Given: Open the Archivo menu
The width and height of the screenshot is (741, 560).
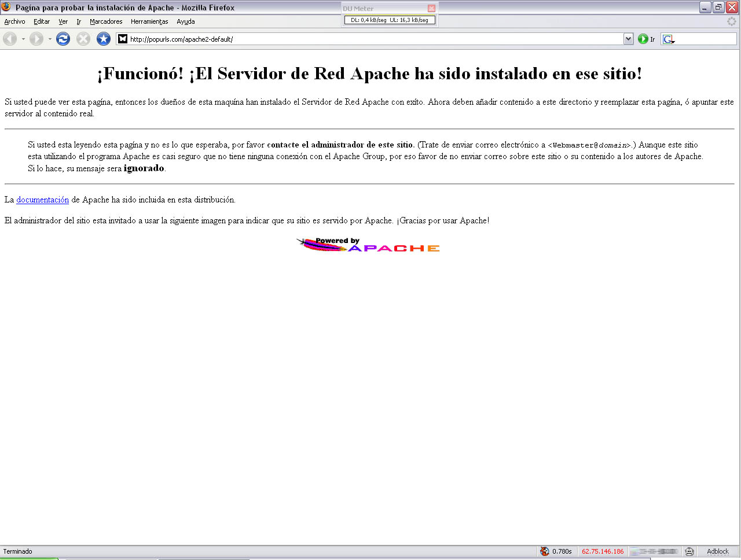Looking at the screenshot, I should 14,21.
